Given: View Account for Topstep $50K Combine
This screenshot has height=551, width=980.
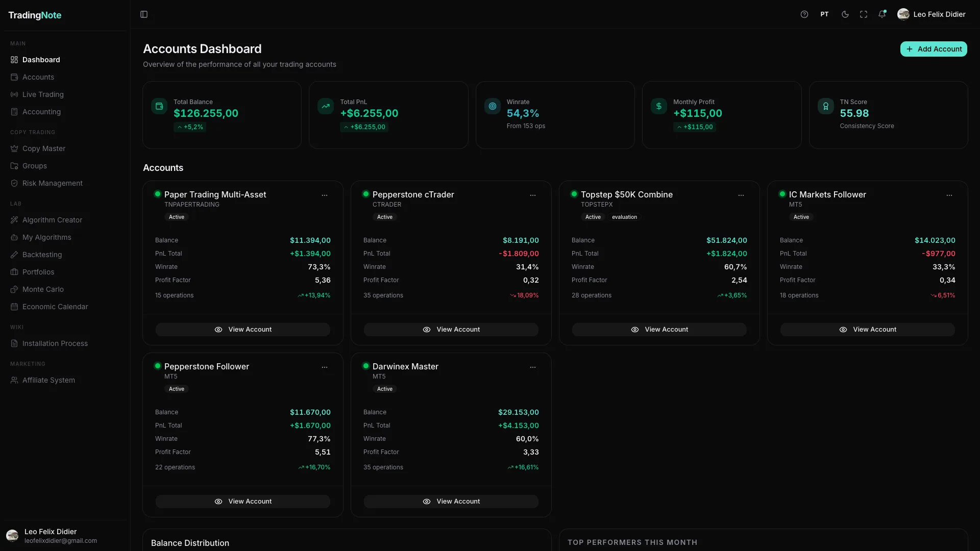Looking at the screenshot, I should pos(659,330).
